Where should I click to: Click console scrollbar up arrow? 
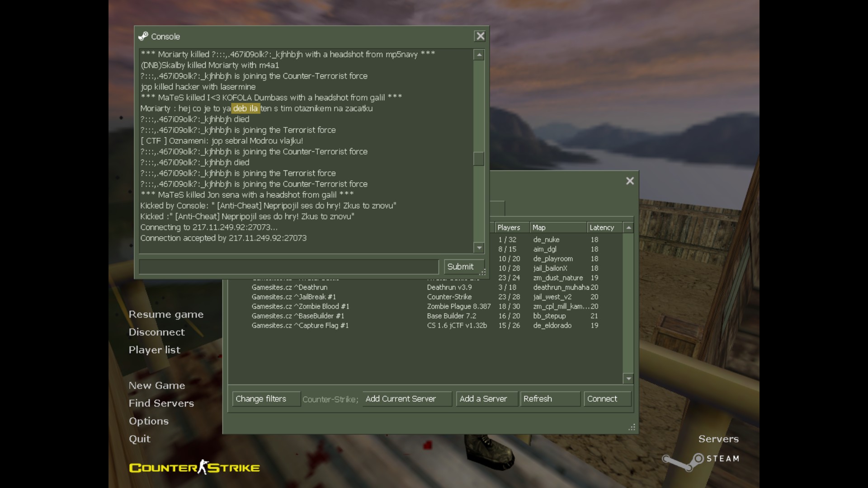point(479,55)
